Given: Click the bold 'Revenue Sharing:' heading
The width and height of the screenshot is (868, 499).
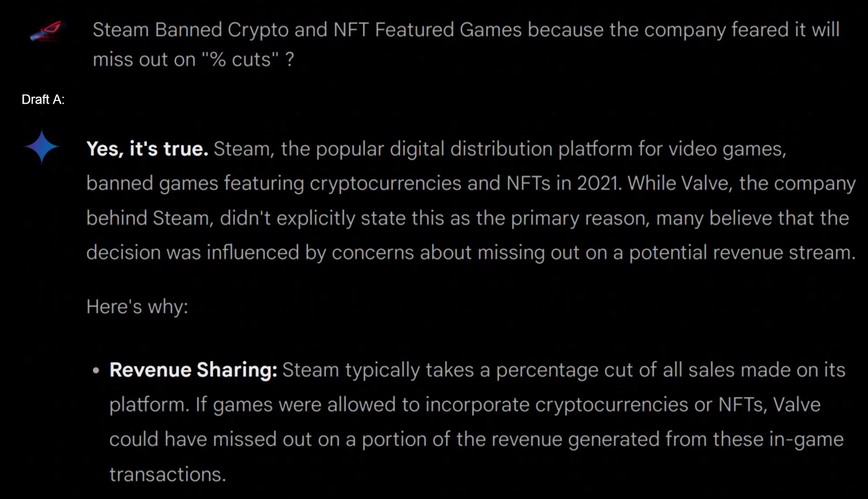Looking at the screenshot, I should (x=193, y=370).
